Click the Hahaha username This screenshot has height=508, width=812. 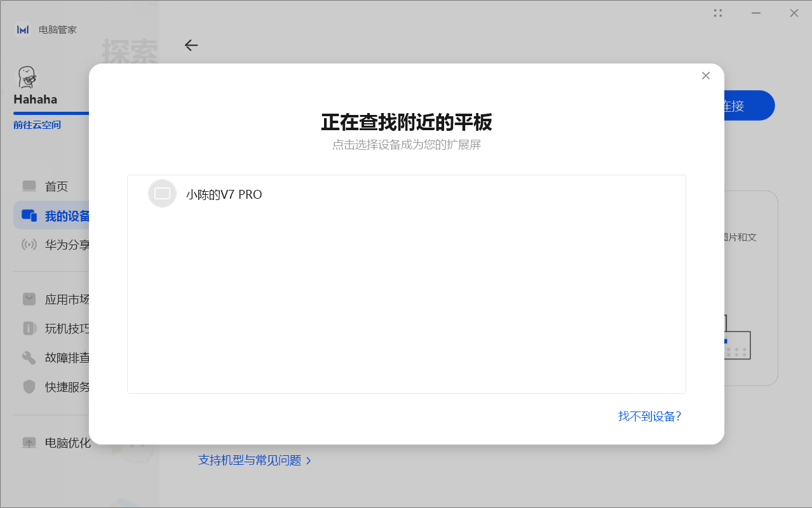(x=36, y=100)
